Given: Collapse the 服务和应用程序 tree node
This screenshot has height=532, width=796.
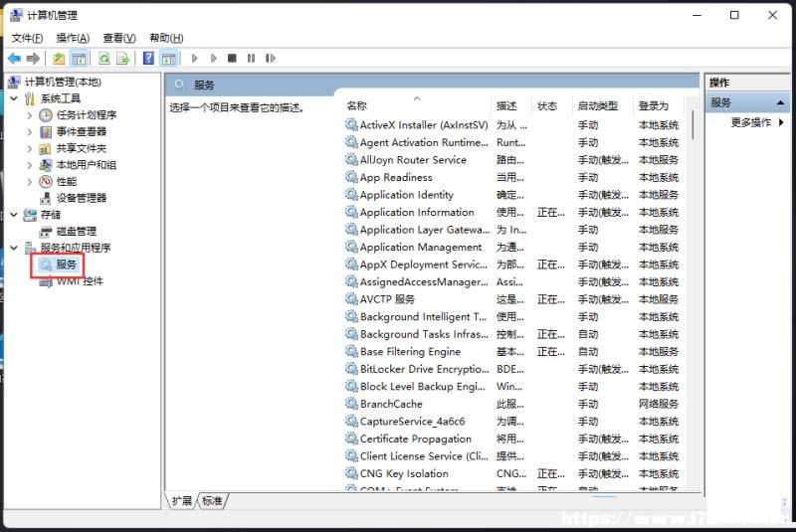Looking at the screenshot, I should [x=14, y=248].
